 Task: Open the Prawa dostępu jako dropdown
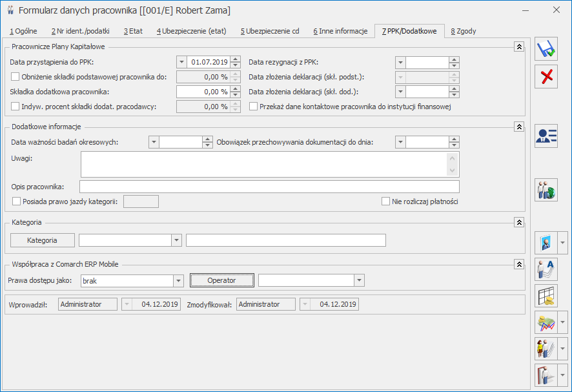click(x=179, y=280)
